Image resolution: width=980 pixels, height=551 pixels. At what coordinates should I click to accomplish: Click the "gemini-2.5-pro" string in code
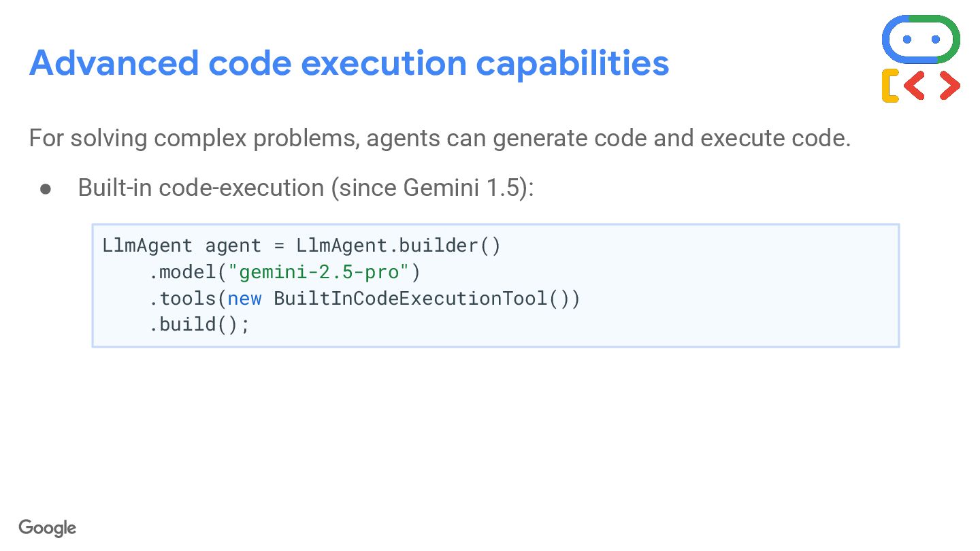(x=318, y=272)
